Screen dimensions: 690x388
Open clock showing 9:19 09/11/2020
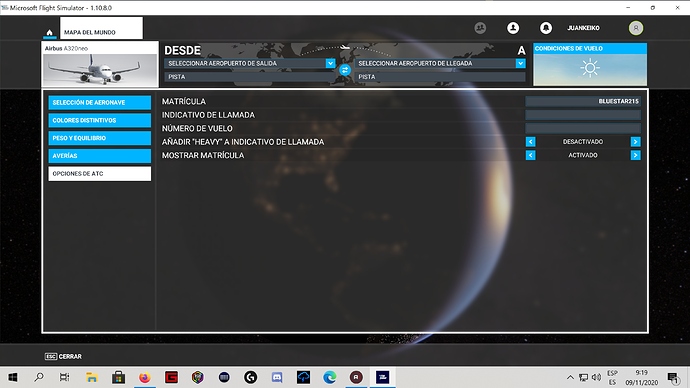(642, 377)
